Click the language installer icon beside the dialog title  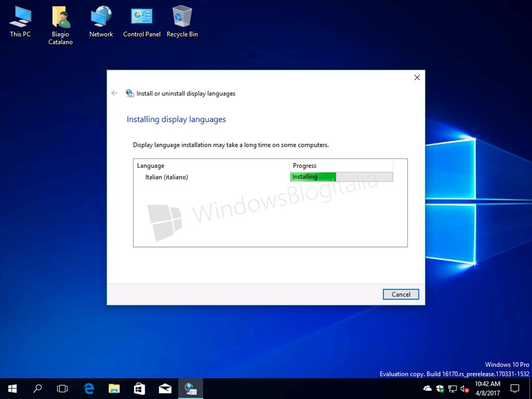[130, 93]
